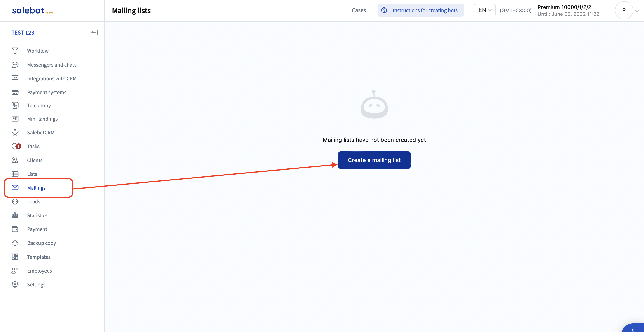Collapse the sidebar with the arrow icon
The image size is (644, 332).
(94, 32)
